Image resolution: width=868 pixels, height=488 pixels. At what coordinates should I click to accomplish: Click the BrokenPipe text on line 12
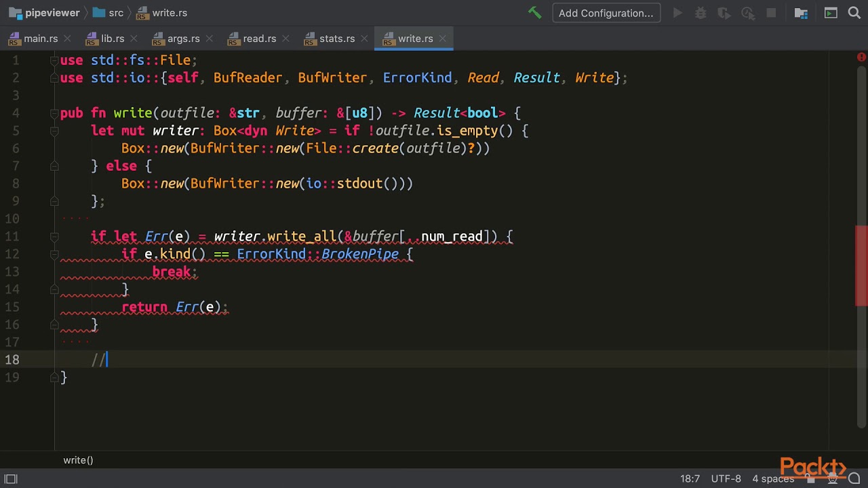pyautogui.click(x=360, y=254)
